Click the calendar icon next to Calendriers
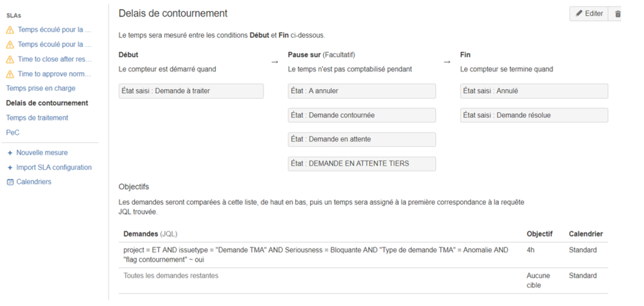Viewport: 644px width, 306px height. click(x=10, y=182)
